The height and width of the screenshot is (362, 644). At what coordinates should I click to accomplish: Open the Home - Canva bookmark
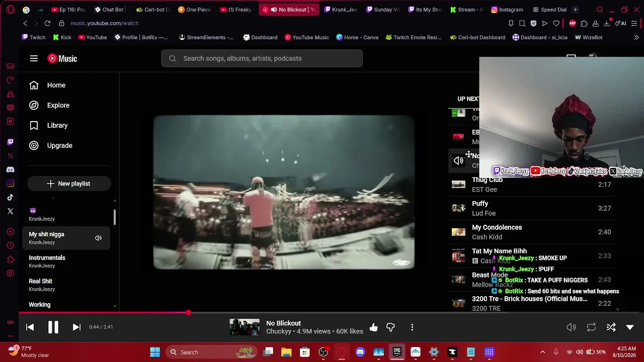[357, 37]
